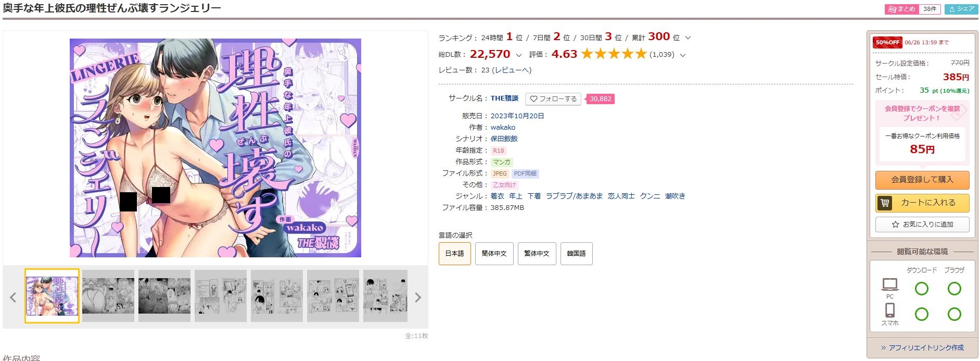
Task: Expand the rating breakdown chevron
Action: click(683, 55)
